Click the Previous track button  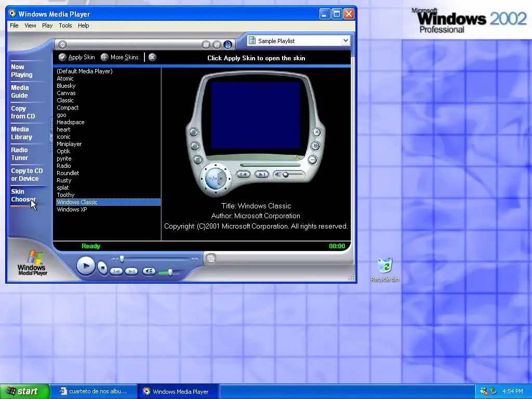[116, 271]
